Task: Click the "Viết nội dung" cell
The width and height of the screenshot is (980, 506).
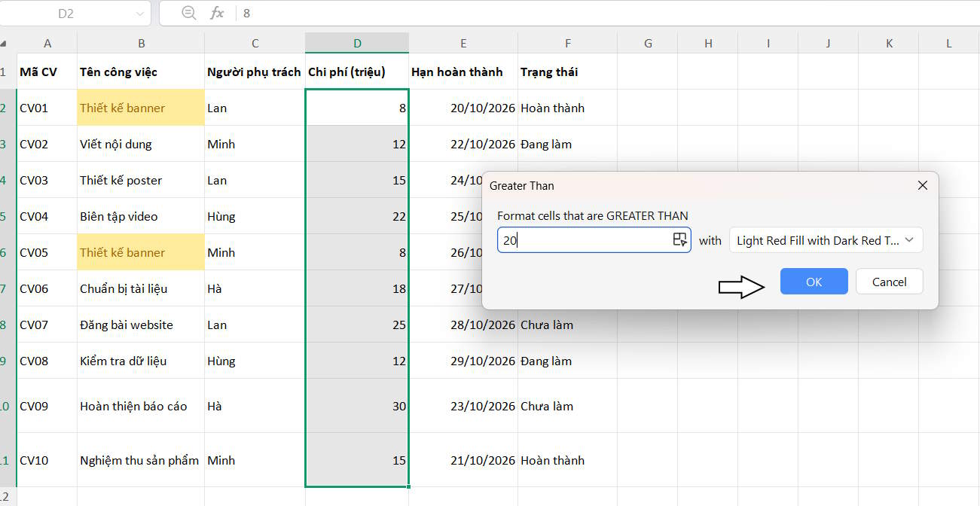Action: point(142,144)
